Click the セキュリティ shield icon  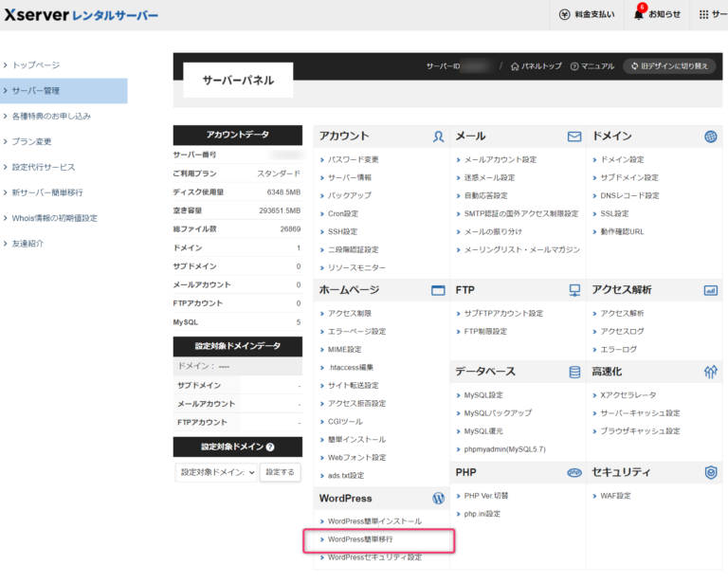pyautogui.click(x=710, y=472)
